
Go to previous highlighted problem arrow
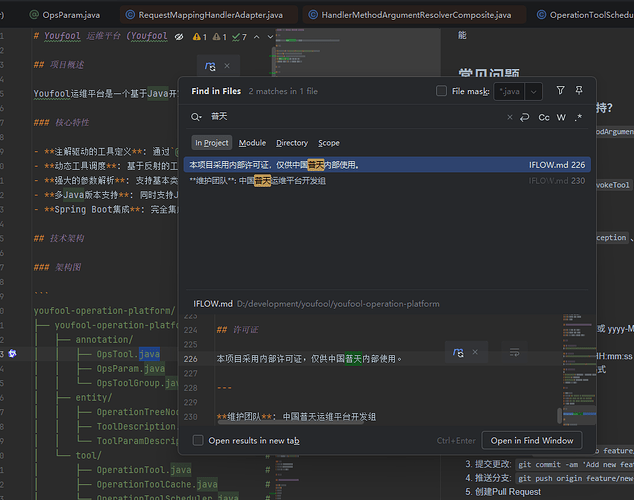point(256,37)
